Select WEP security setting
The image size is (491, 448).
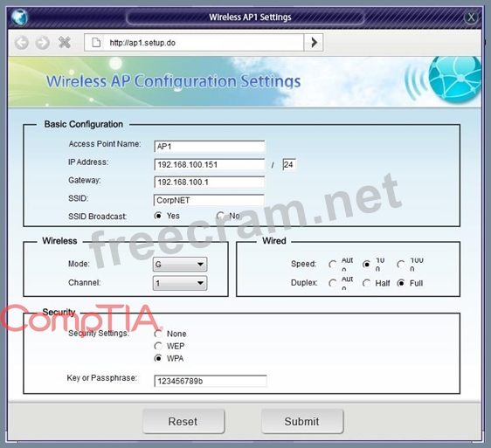tap(158, 346)
